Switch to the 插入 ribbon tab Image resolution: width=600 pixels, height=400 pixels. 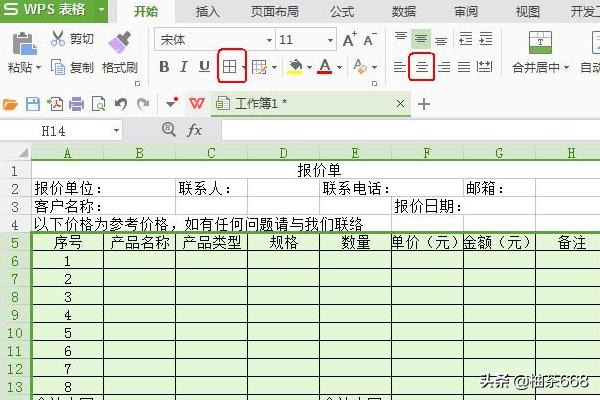(x=208, y=12)
